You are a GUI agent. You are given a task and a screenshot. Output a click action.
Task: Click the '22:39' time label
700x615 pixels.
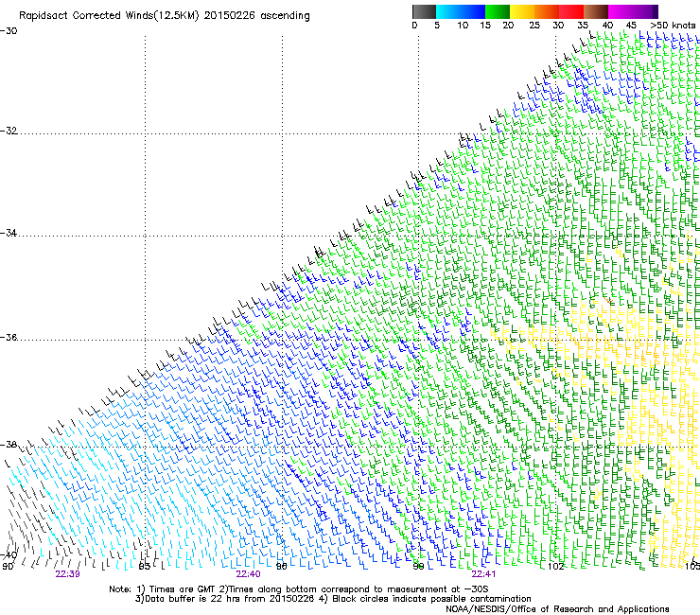coord(67,574)
